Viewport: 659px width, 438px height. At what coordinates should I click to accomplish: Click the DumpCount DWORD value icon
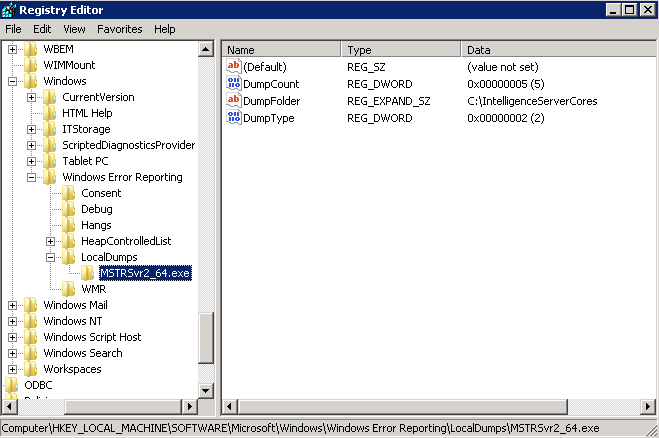tap(234, 84)
